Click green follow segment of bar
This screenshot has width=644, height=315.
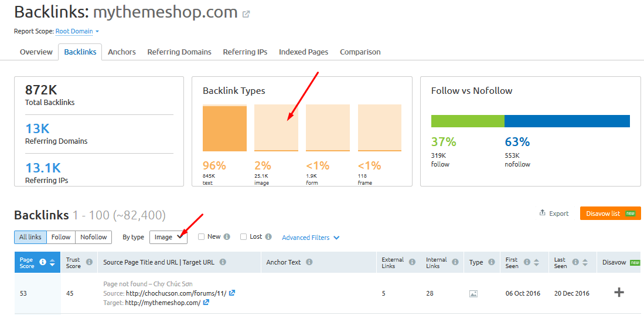(x=468, y=121)
